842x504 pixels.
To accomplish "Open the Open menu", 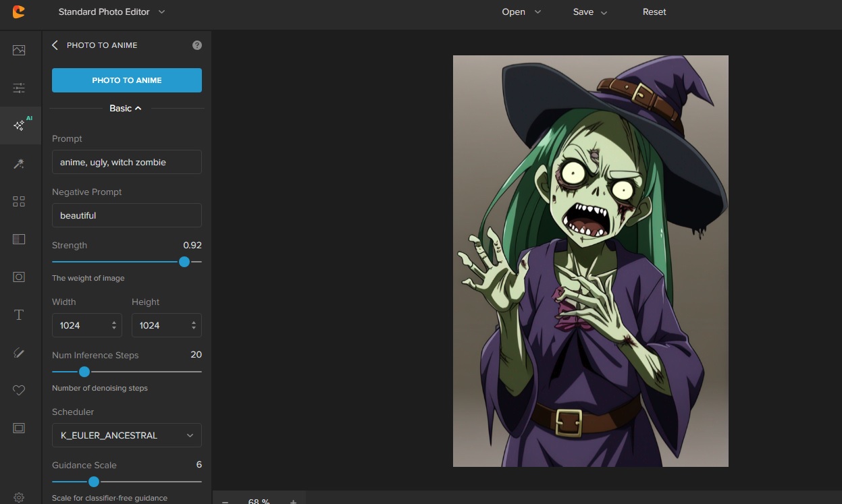I will tap(521, 12).
